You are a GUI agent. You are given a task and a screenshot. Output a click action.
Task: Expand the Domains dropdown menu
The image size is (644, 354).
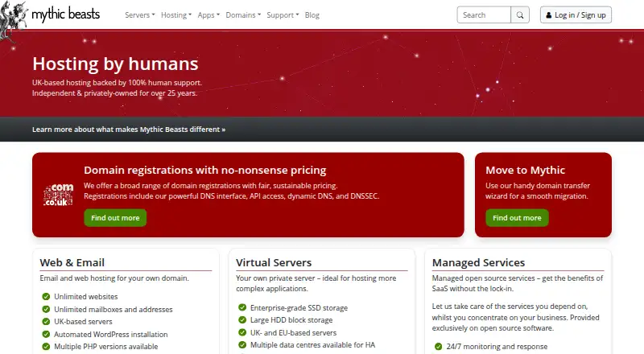[x=243, y=15]
